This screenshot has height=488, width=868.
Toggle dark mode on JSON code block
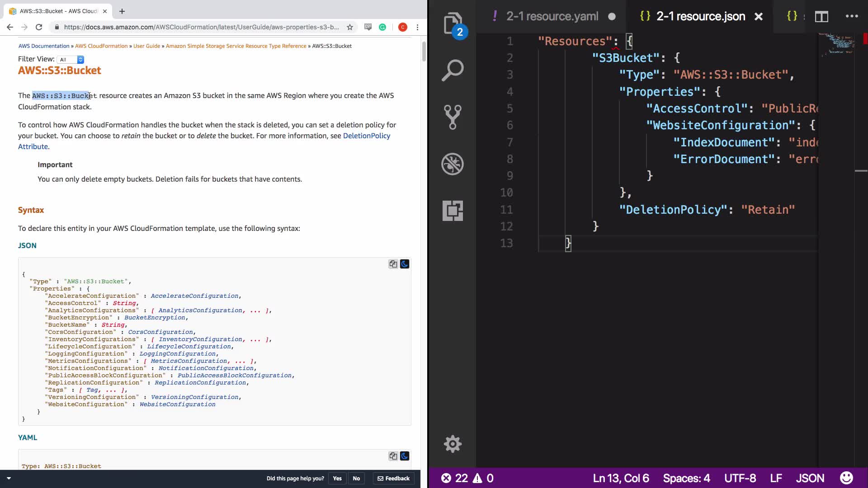[405, 264]
